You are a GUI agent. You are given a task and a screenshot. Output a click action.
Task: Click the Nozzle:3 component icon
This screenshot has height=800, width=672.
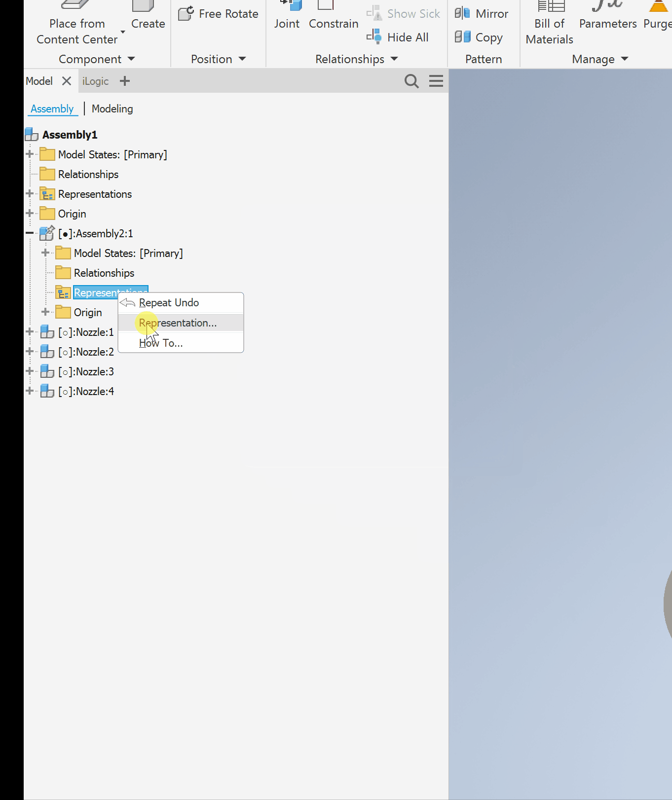pos(47,371)
